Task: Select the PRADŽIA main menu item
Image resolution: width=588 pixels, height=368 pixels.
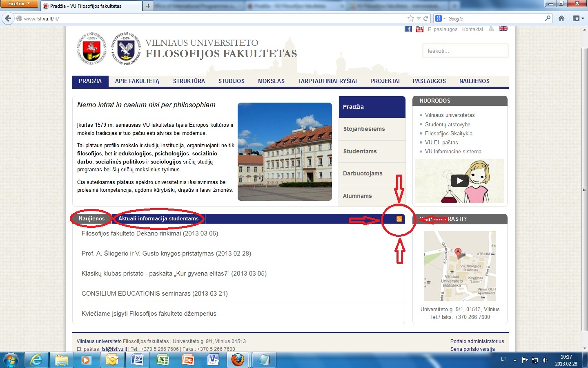Action: (90, 81)
